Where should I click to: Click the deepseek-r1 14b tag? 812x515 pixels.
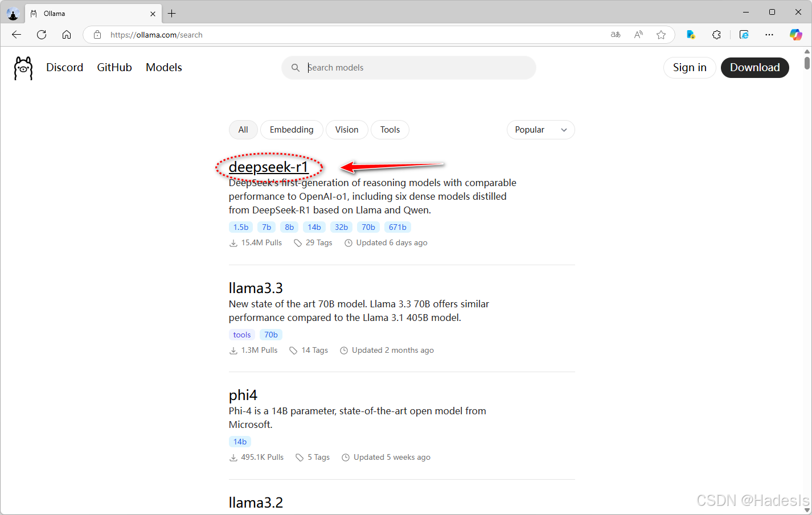coord(314,227)
